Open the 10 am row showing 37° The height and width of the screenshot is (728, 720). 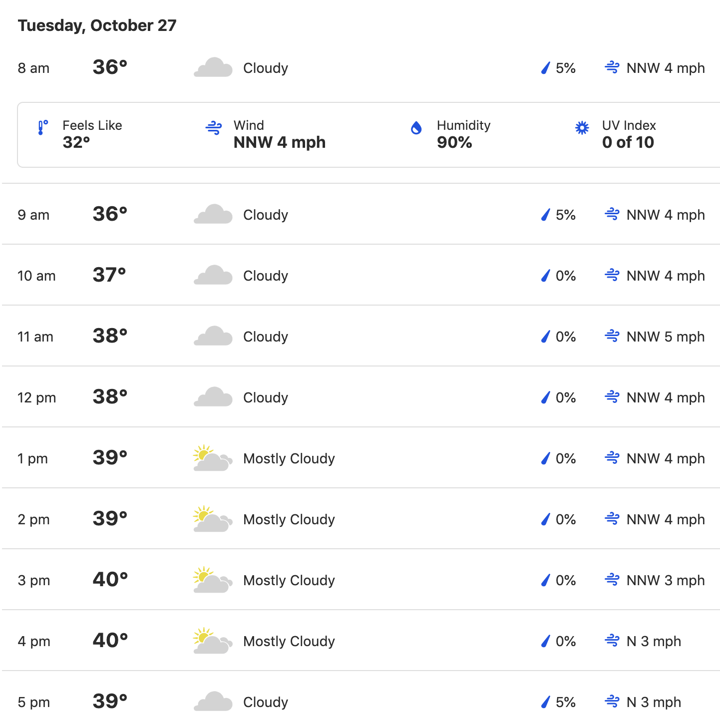tap(361, 275)
